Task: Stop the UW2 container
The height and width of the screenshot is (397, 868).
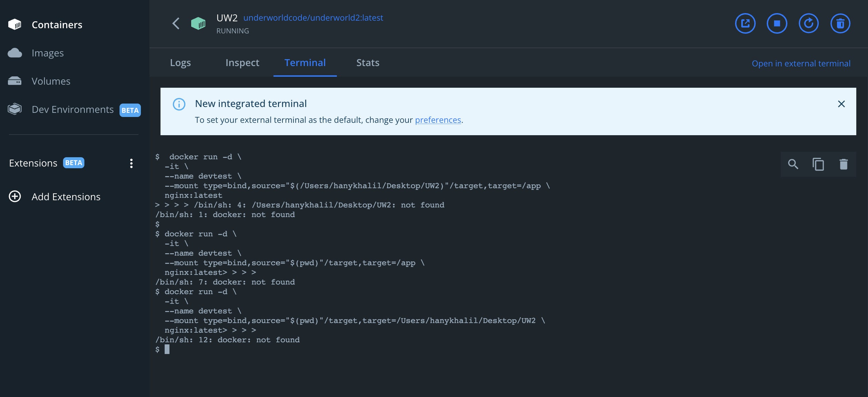Action: (777, 23)
